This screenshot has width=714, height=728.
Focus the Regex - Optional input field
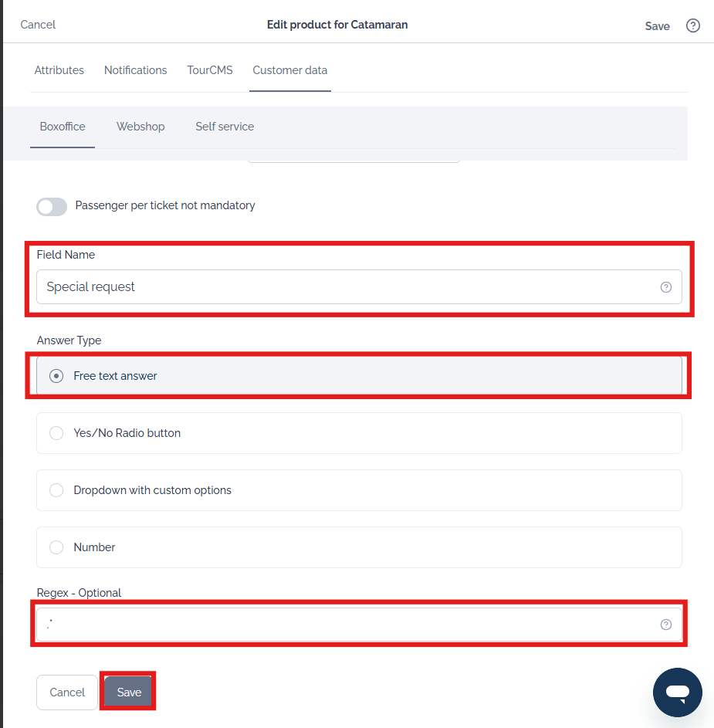[x=359, y=625]
